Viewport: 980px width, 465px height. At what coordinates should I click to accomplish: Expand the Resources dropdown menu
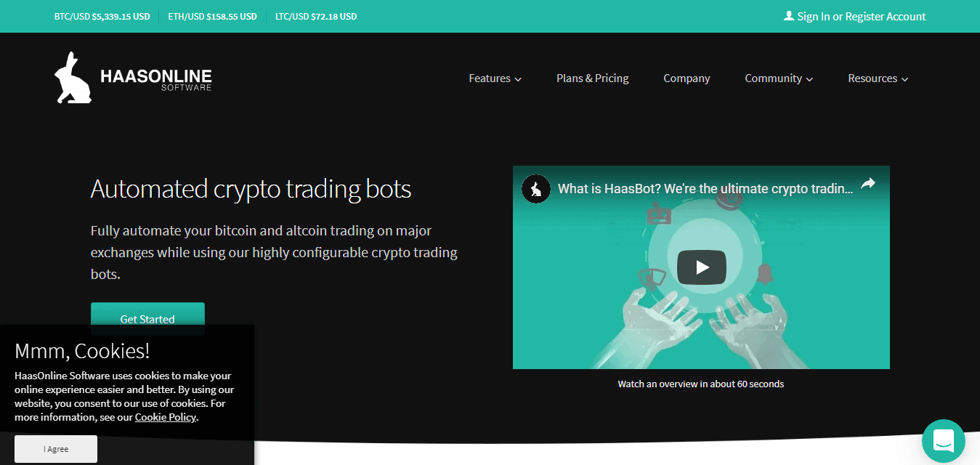pos(878,78)
